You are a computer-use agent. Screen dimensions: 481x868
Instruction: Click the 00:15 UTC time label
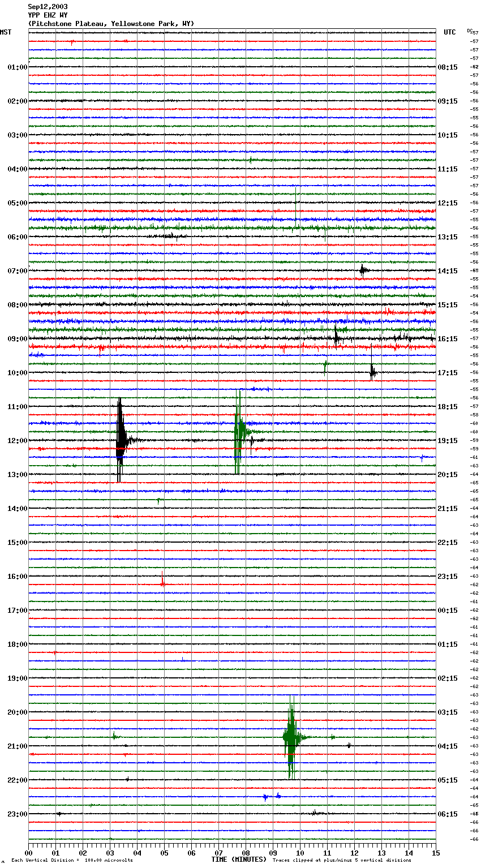448,611
